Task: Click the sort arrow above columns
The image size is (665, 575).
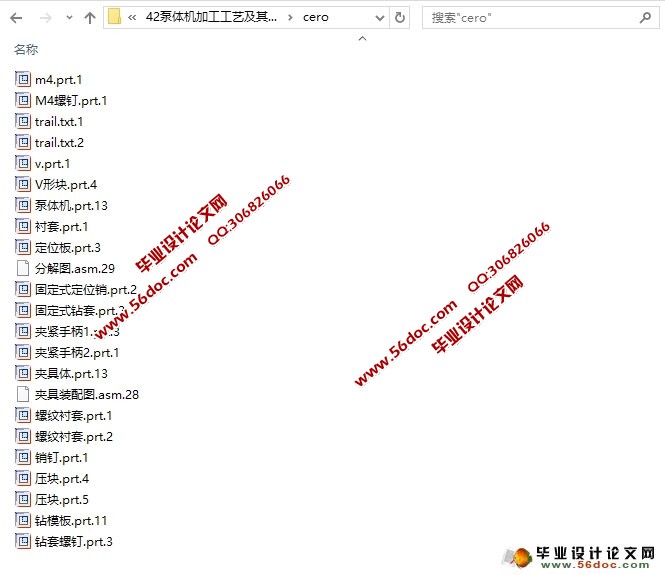Action: (362, 39)
